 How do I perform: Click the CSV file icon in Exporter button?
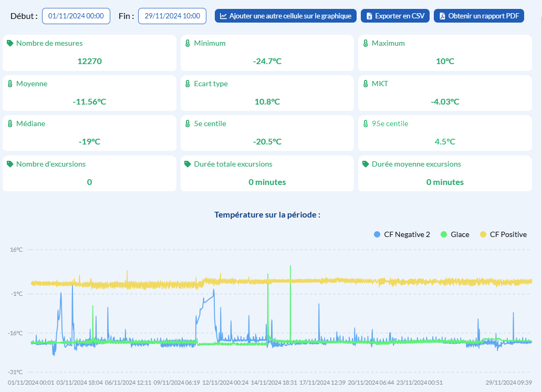point(369,16)
